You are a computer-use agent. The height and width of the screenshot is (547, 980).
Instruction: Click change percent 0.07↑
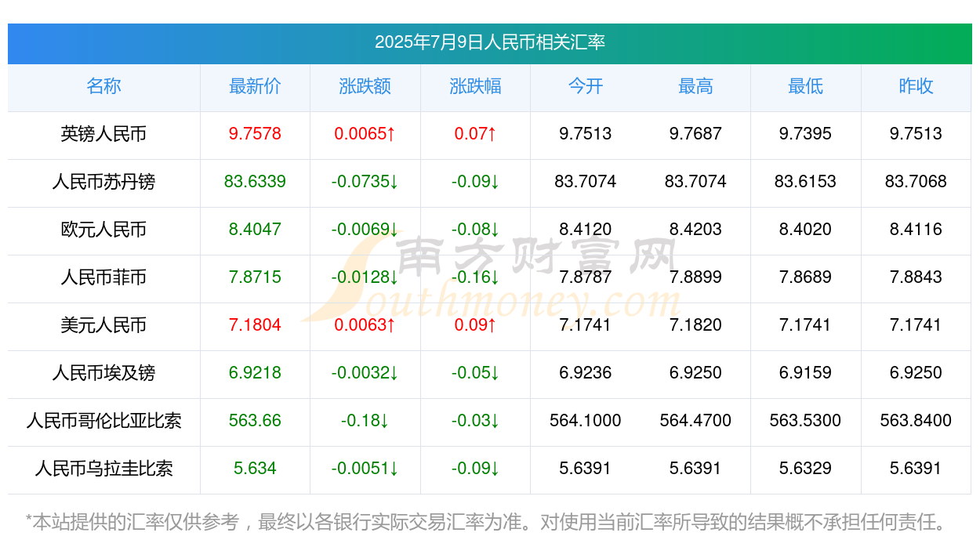pyautogui.click(x=475, y=134)
